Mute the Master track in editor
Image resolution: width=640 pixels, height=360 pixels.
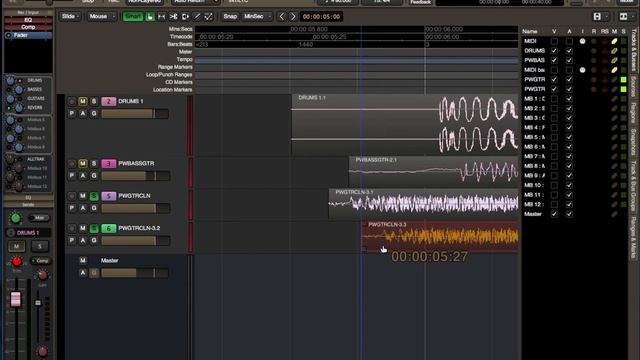coord(83,260)
